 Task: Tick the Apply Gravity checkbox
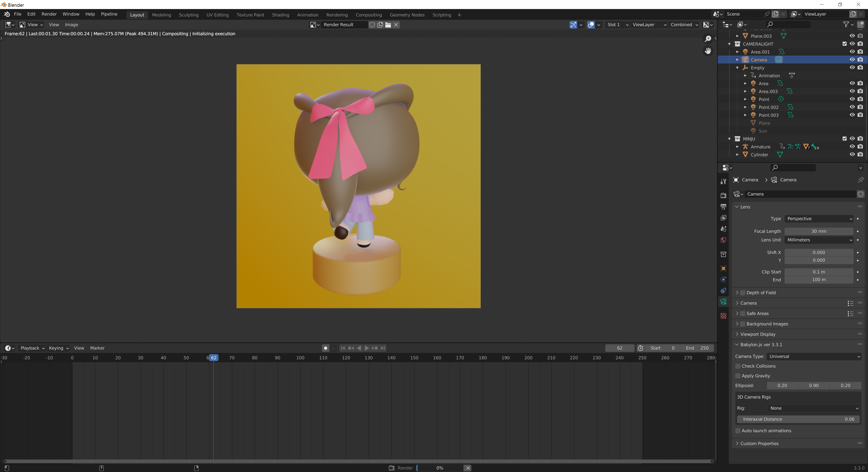(x=738, y=376)
